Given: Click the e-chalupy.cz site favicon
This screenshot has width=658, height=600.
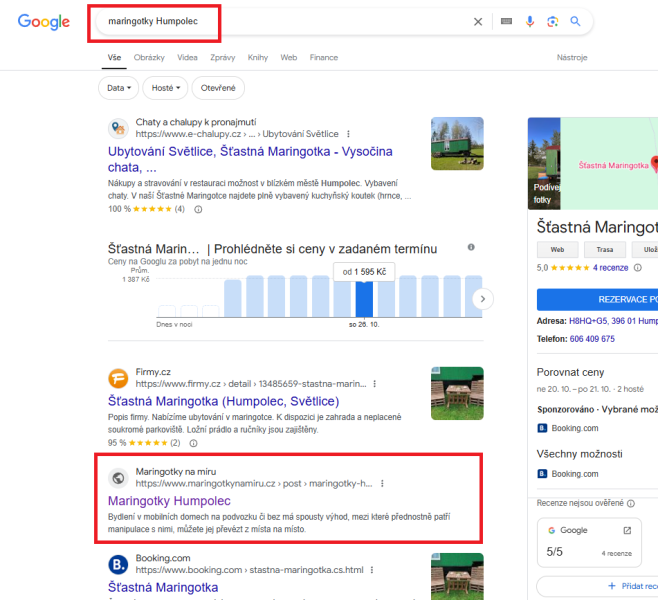Looking at the screenshot, I should (118, 128).
